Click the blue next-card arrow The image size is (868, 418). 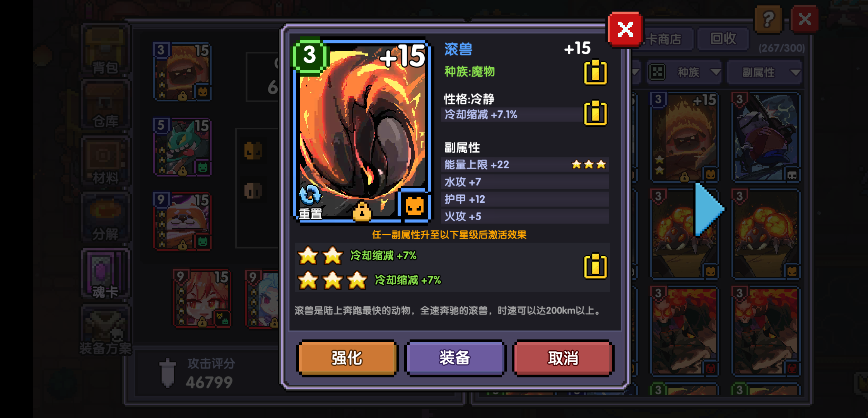pos(709,209)
